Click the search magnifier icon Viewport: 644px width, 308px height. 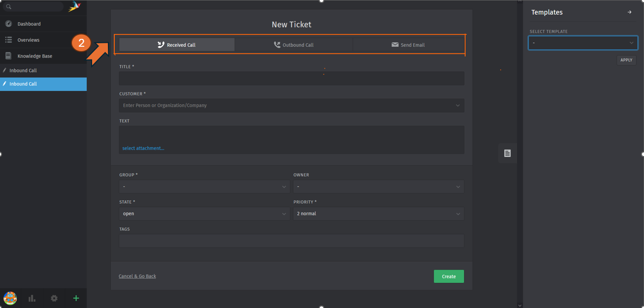pos(8,7)
